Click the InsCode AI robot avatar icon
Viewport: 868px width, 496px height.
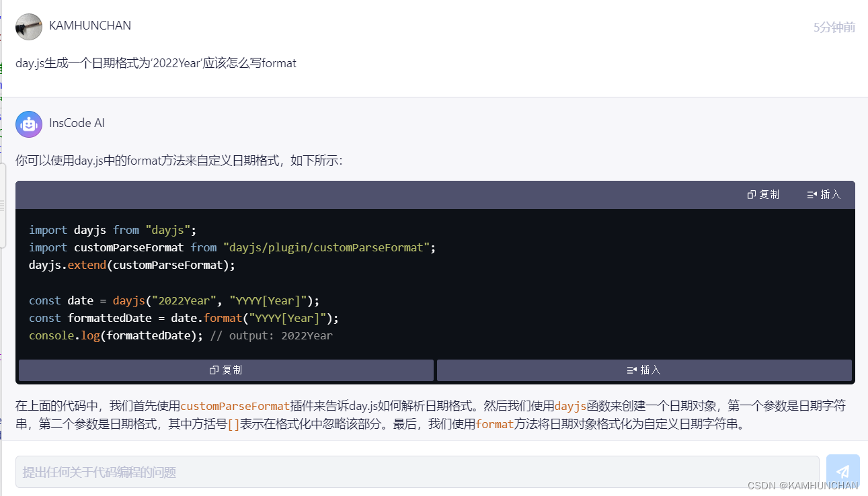[x=28, y=124]
